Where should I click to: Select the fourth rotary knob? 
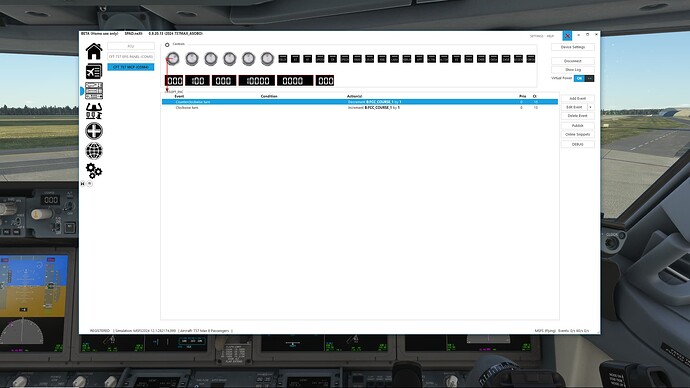[x=230, y=59]
